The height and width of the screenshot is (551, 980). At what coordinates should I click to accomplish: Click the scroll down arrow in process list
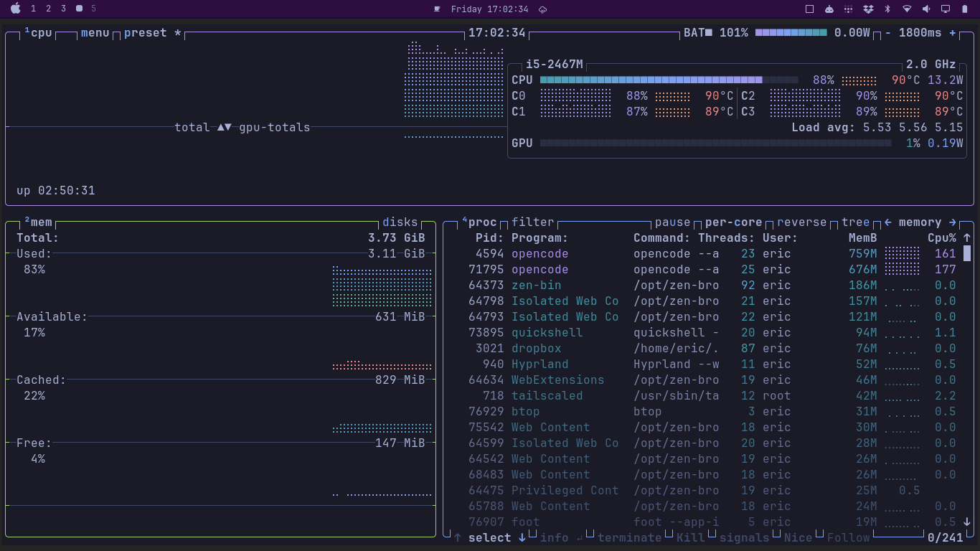(967, 522)
